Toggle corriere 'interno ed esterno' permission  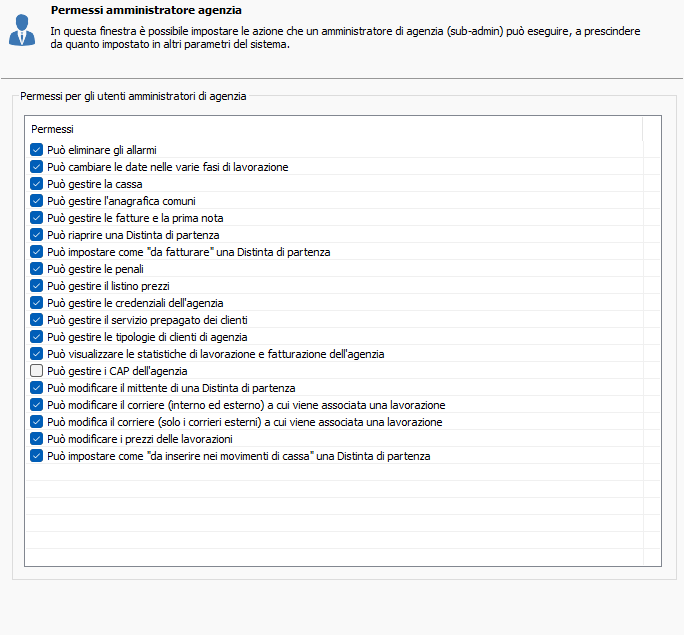(37, 405)
